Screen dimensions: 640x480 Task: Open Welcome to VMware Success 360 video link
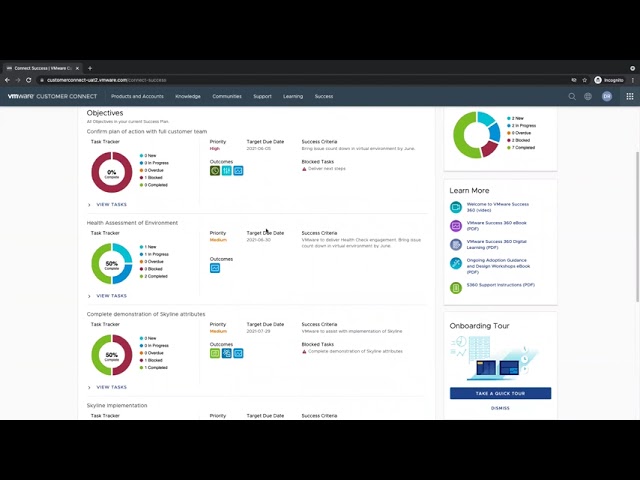(498, 207)
